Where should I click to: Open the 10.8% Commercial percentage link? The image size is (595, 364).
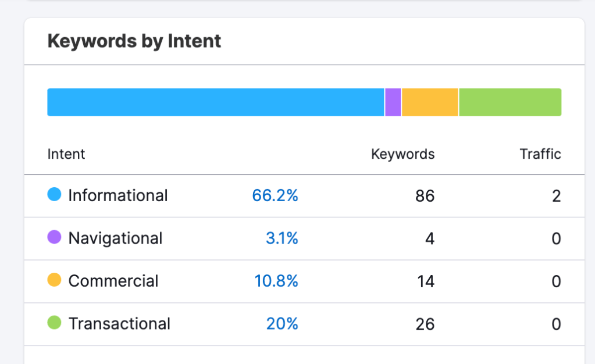276,281
